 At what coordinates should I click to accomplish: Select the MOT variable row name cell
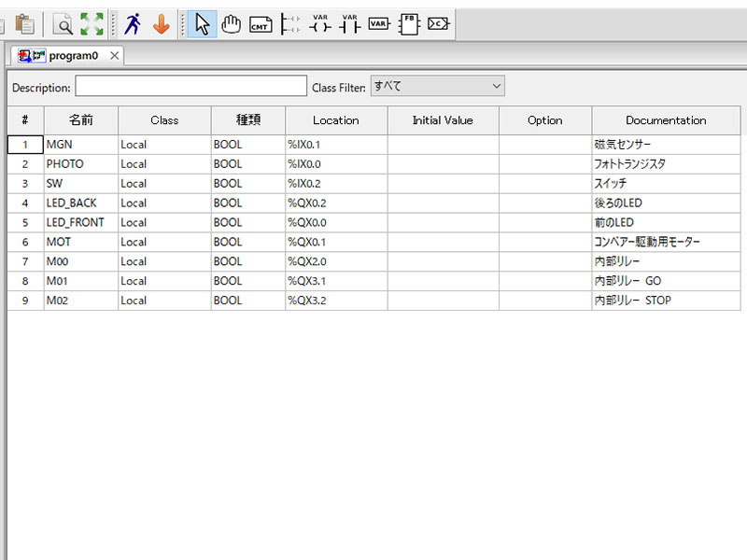pos(80,242)
